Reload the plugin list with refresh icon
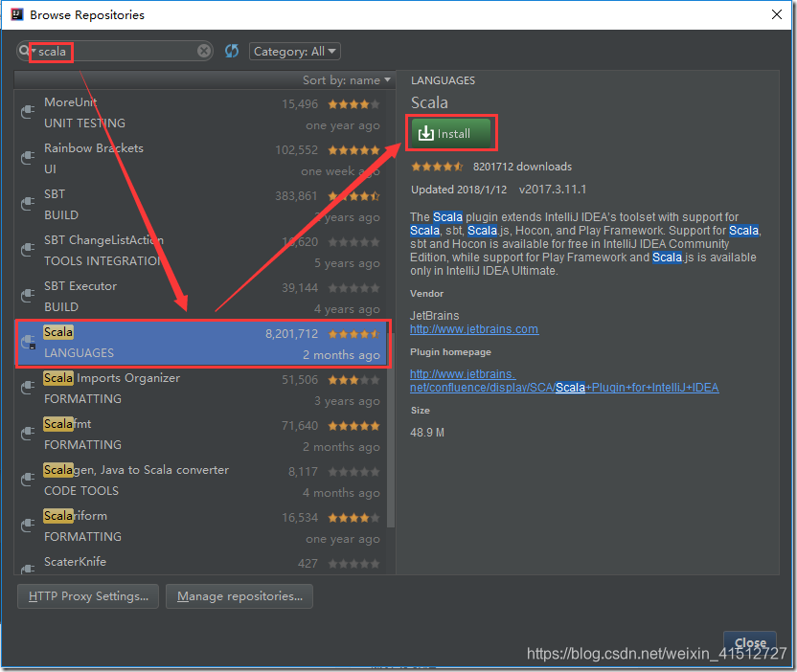The height and width of the screenshot is (672, 797). (x=232, y=51)
